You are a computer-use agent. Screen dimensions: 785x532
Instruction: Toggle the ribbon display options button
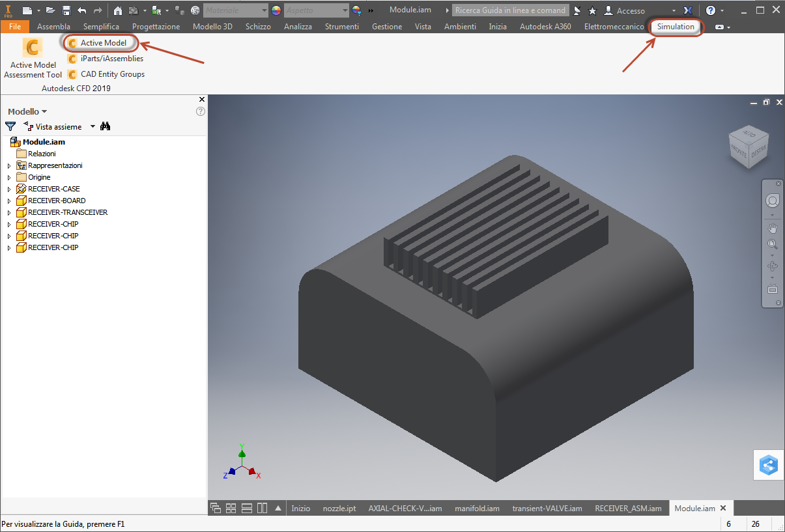719,27
